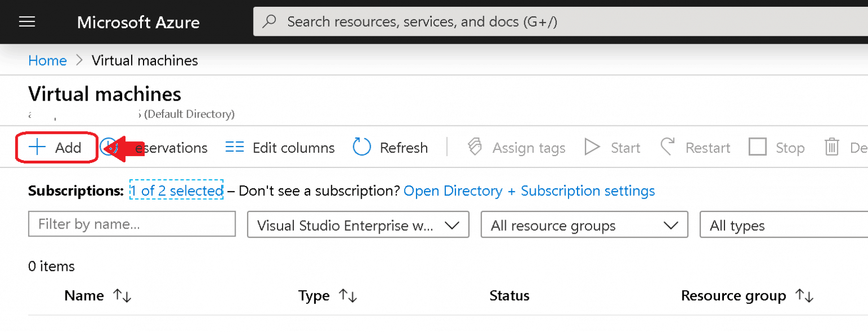Screen dimensions: 868x332
Task: Click the search magnifier icon
Action: tap(270, 21)
